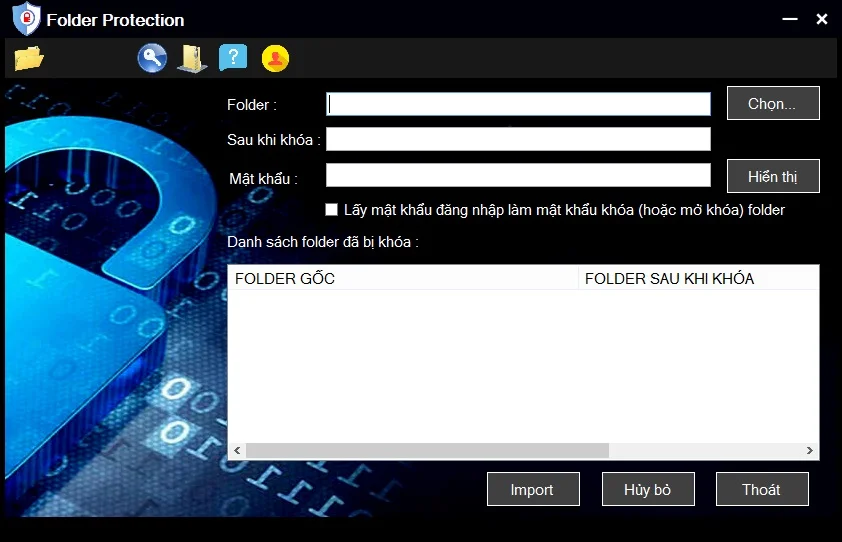Click the Chọn... browse button
Viewport: 842px width, 542px height.
pyautogui.click(x=772, y=103)
